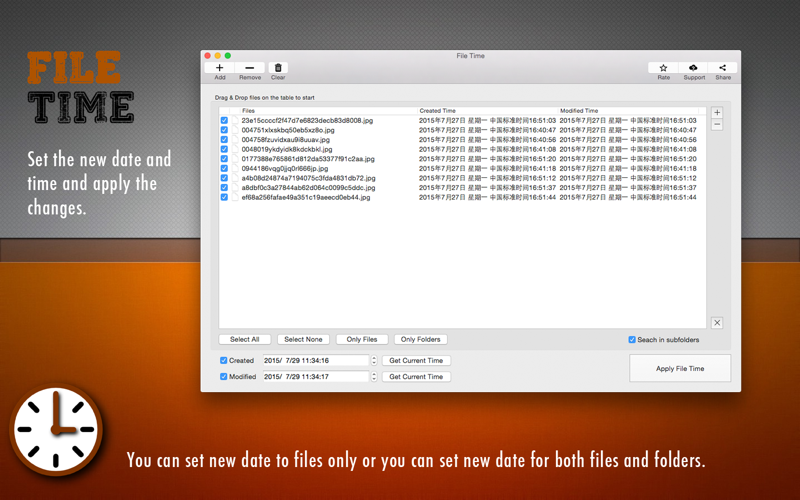Open Support cloud icon
Image resolution: width=800 pixels, height=500 pixels.
693,68
